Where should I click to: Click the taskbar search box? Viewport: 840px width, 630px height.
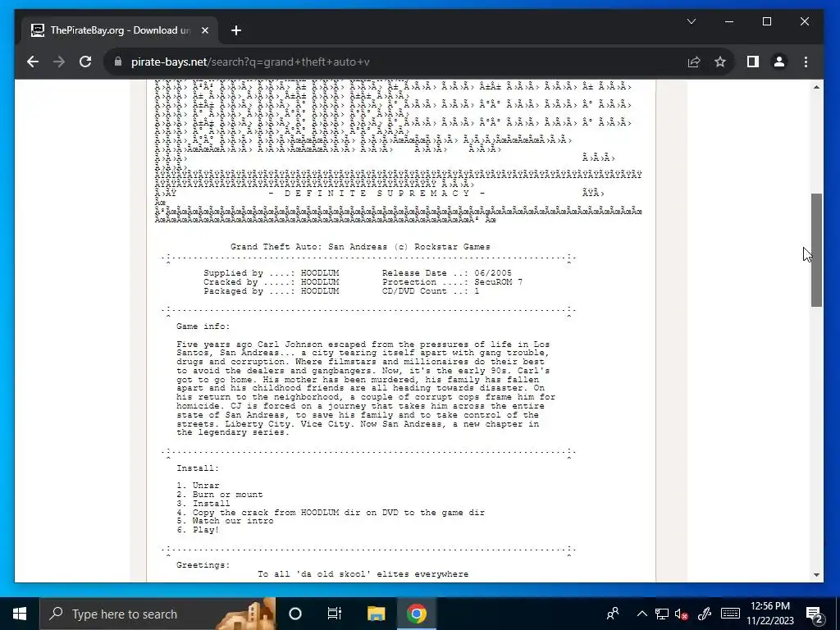tap(158, 614)
